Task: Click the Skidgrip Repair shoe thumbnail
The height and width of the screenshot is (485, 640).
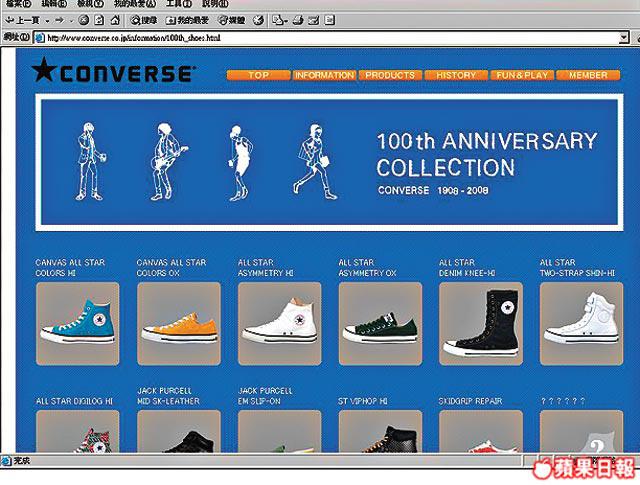Action: tap(481, 431)
